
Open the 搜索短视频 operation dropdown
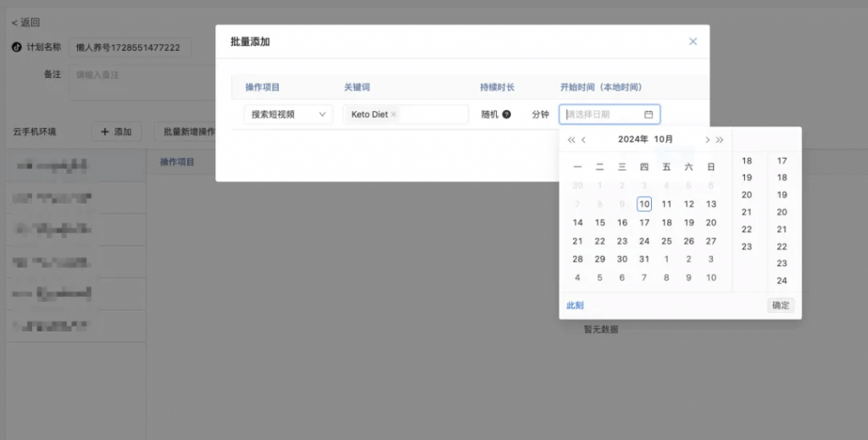click(288, 114)
